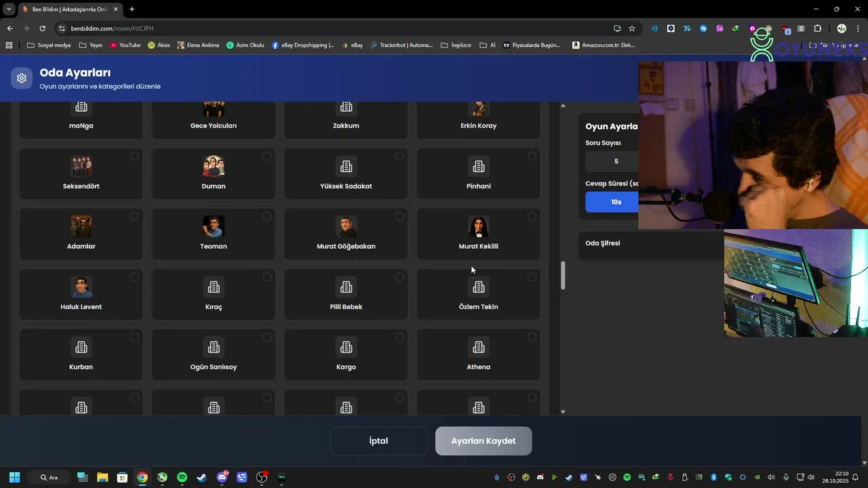Viewport: 868px width, 488px height.
Task: Click Teoman's portrait icon
Action: pyautogui.click(x=214, y=226)
